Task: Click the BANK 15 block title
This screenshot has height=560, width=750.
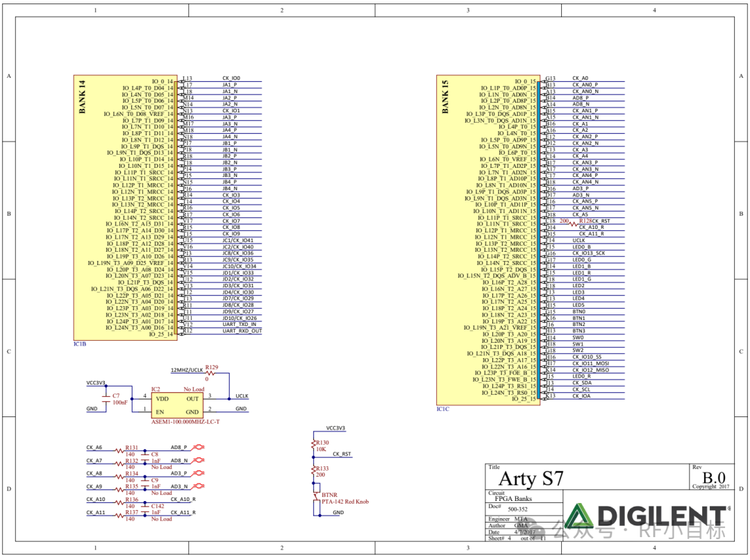Action: (x=445, y=96)
